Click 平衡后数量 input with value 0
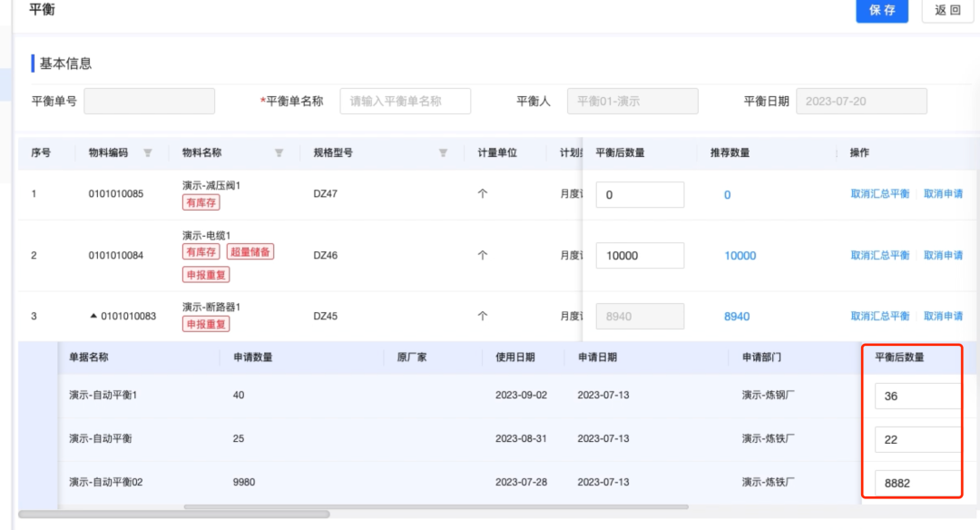Screen dimensions: 980x530 click(640, 195)
